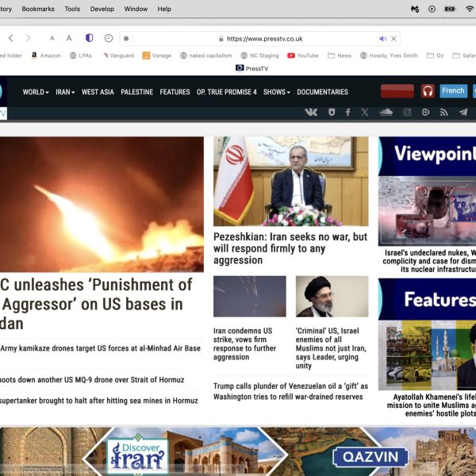Click the browser forward arrow
Image resolution: width=476 pixels, height=476 pixels.
(x=29, y=38)
